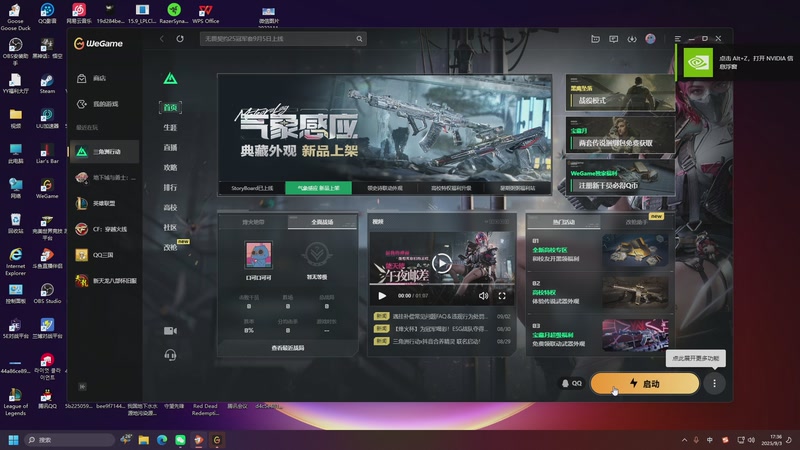Select 地下城与勇士 in game list
The image size is (800, 450).
pos(104,178)
